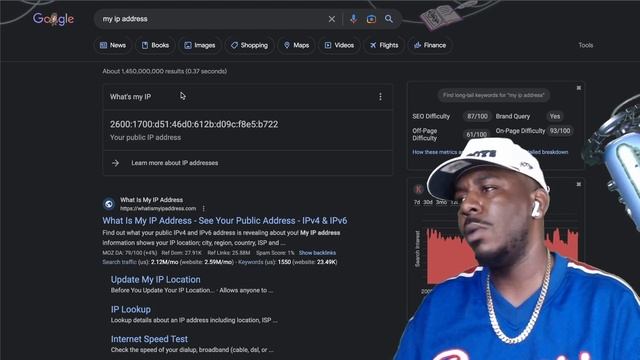This screenshot has height=360, width=640.
Task: Click the 61/100 Off-Page Difficulty value
Action: (476, 134)
